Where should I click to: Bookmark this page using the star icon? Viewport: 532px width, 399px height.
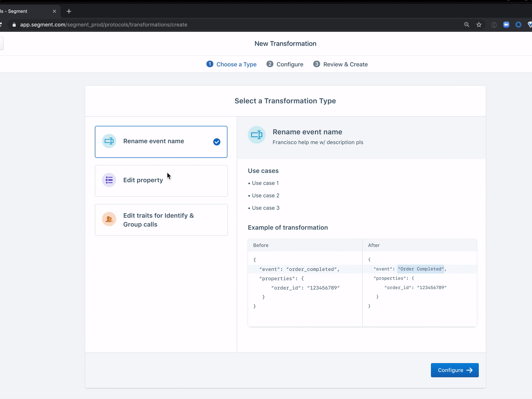[x=479, y=25]
